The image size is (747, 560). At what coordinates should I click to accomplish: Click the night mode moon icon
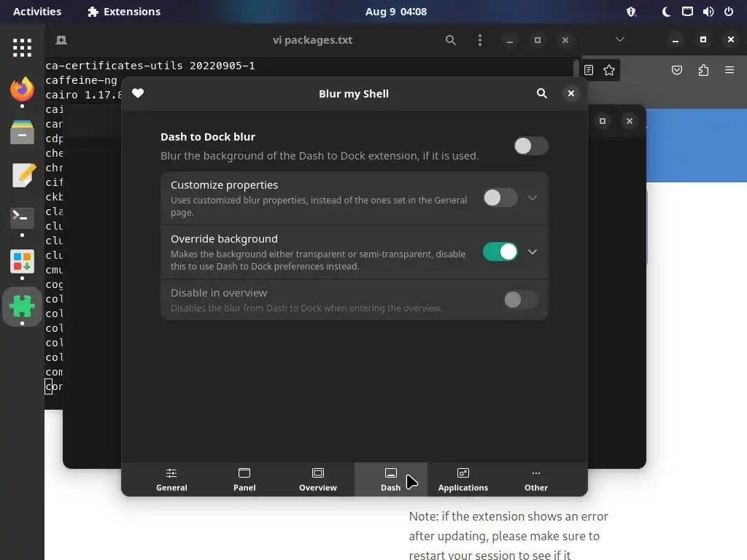click(x=667, y=12)
